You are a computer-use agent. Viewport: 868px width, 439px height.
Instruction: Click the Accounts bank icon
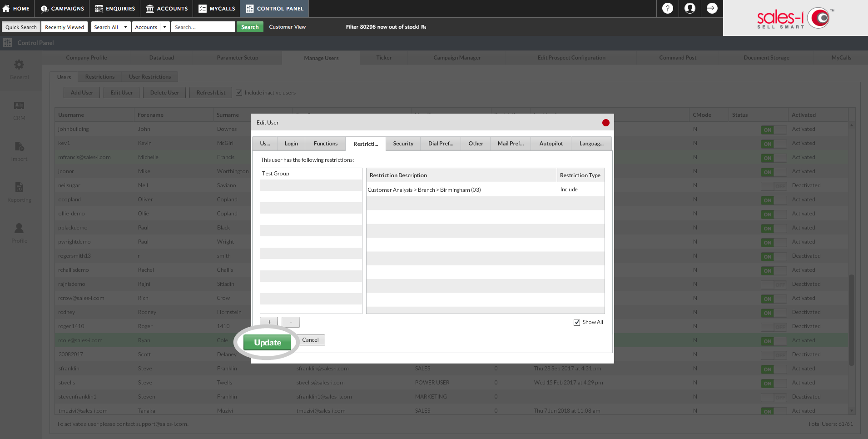point(150,9)
